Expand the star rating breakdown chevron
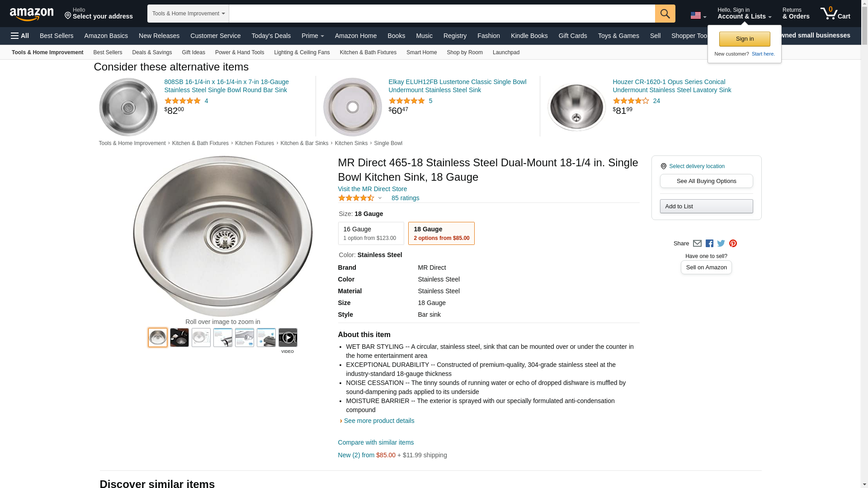The width and height of the screenshot is (868, 488). [380, 198]
